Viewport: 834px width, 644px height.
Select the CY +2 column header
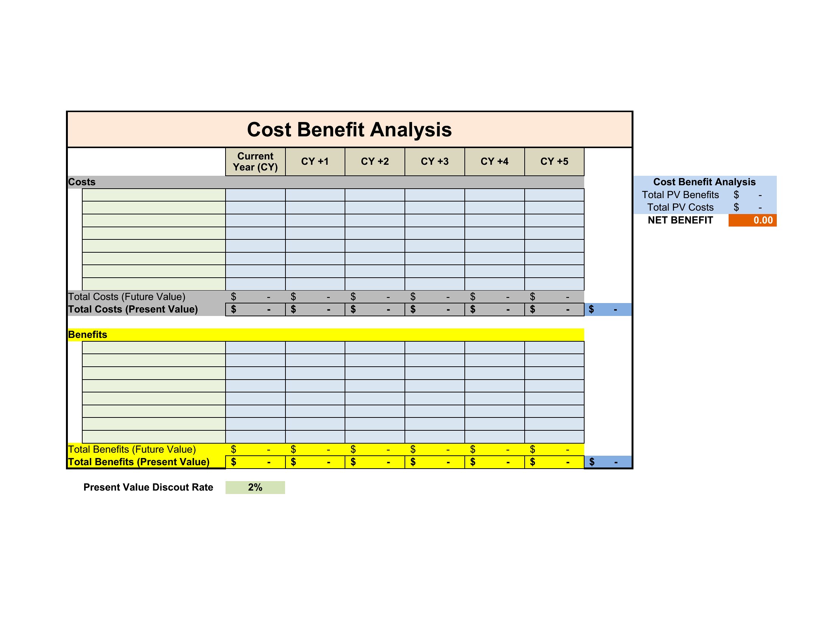point(375,162)
